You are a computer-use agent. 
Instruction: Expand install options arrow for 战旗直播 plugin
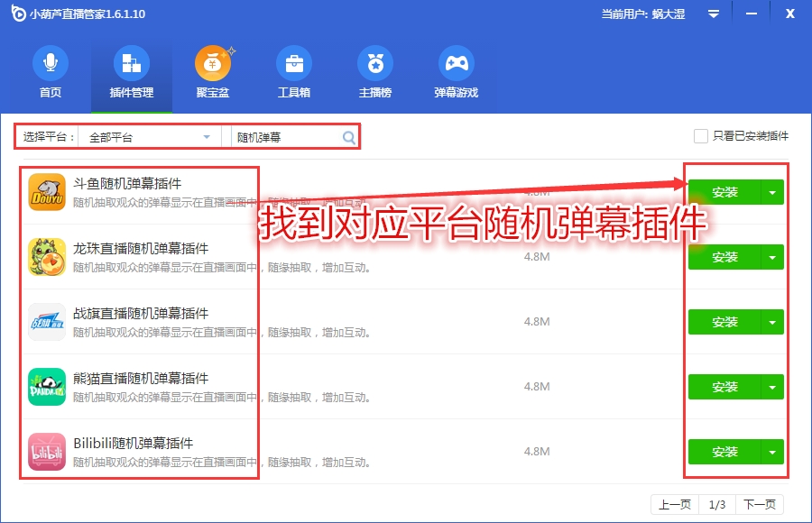772,322
